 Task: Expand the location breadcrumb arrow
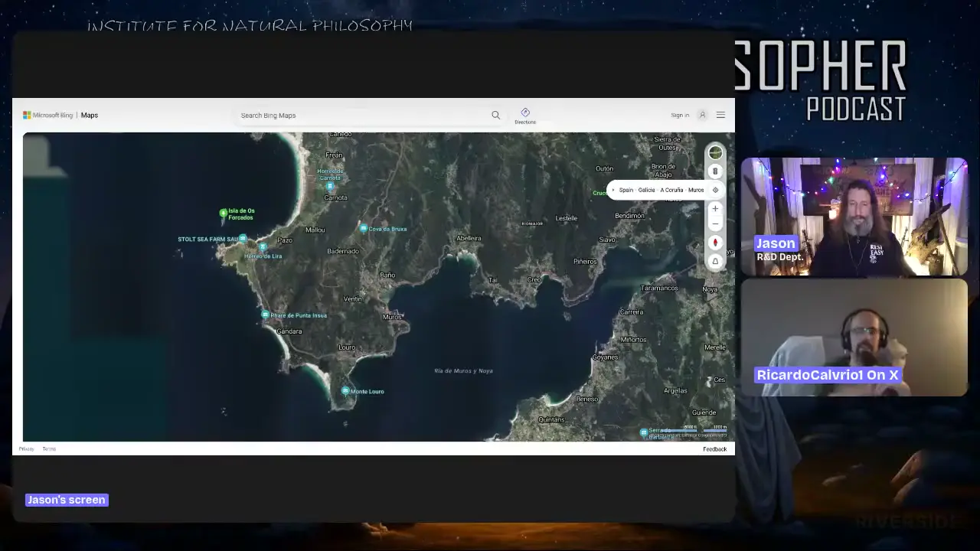(613, 190)
